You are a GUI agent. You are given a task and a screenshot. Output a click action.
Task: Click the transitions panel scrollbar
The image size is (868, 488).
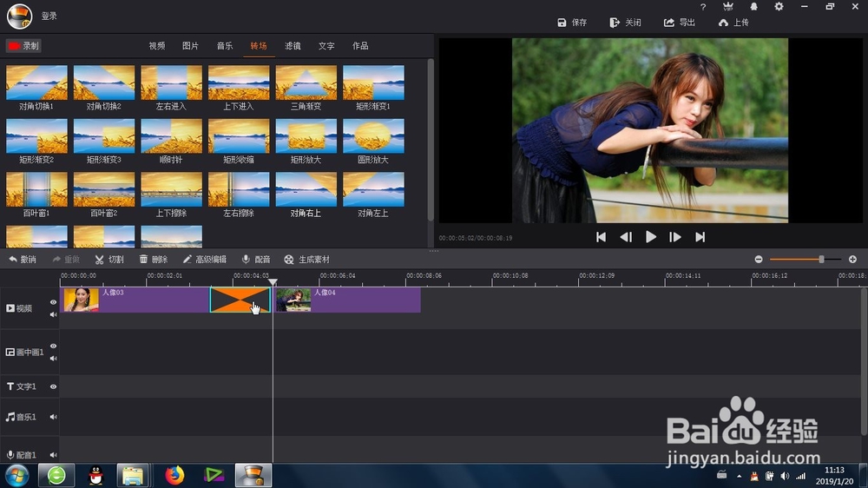431,140
